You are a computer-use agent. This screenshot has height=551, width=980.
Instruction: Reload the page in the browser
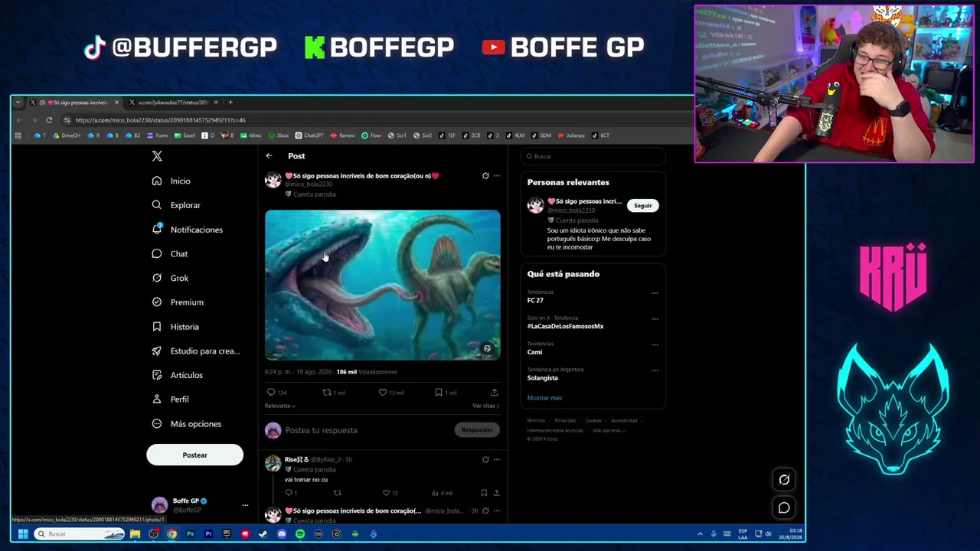pyautogui.click(x=49, y=120)
